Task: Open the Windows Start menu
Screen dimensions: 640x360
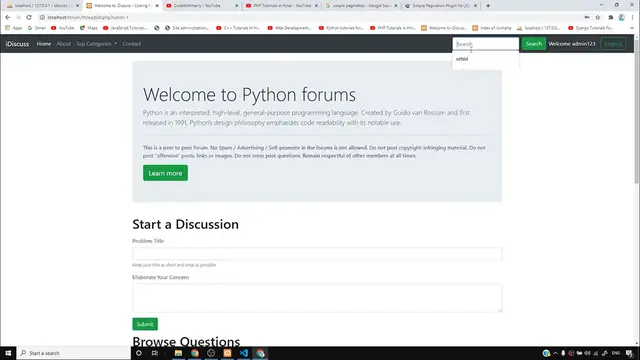Action: click(8, 353)
